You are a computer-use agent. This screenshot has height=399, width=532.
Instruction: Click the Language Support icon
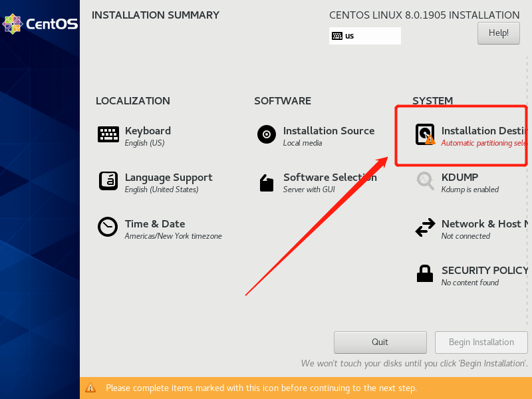click(x=108, y=181)
